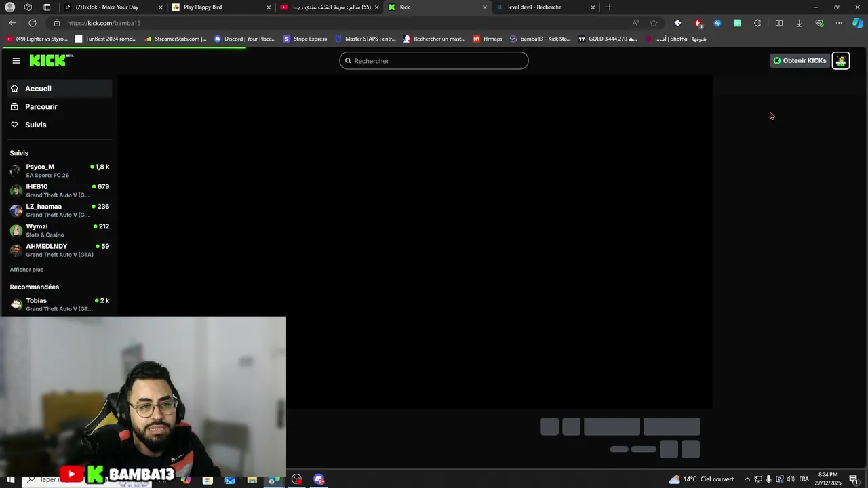This screenshot has width=868, height=488.
Task: Click the Obtenir KICKs button
Action: [800, 60]
